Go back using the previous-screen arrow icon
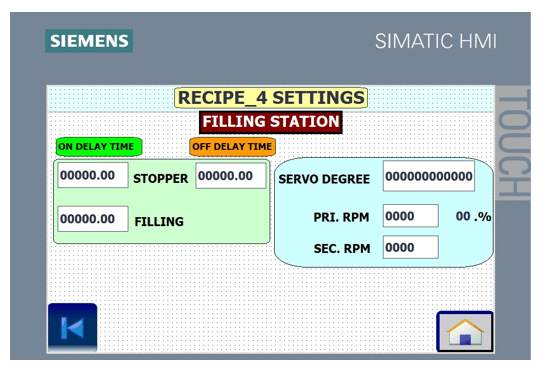The width and height of the screenshot is (547, 375). [73, 327]
